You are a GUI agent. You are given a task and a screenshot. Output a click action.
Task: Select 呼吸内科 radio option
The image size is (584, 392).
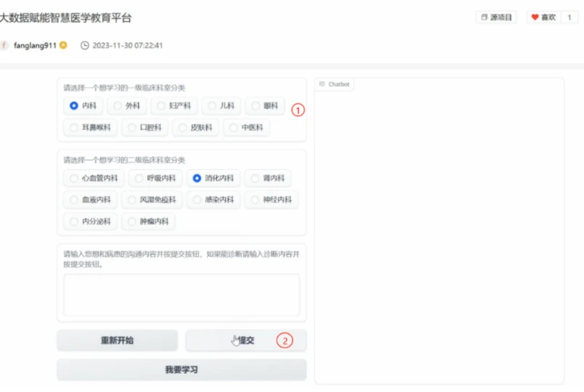pyautogui.click(x=155, y=178)
